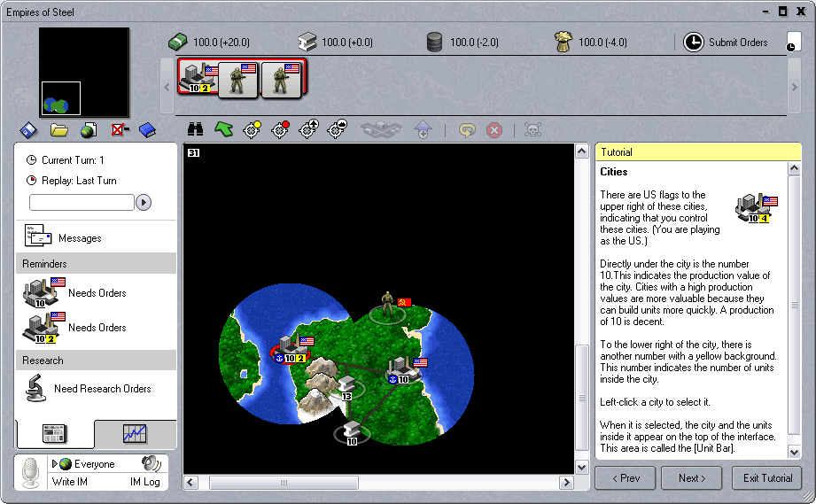Switch to the line graph statistics tab
816x504 pixels.
[x=135, y=434]
